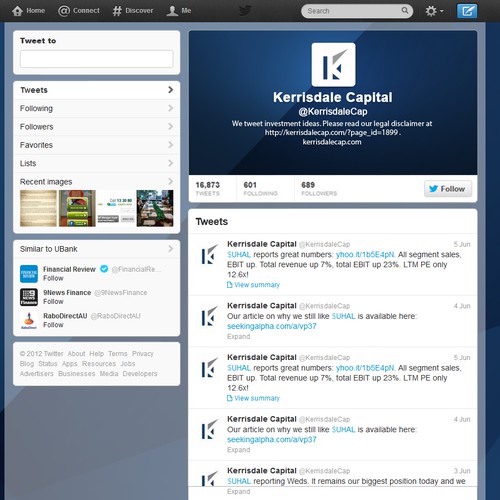Open the Status footer link

[x=48, y=364]
